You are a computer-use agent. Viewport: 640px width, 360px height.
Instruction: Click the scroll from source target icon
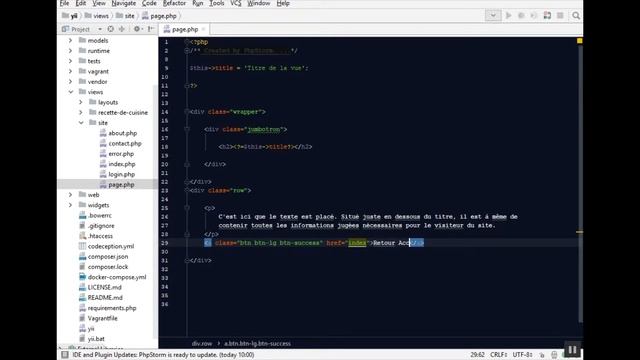pyautogui.click(x=111, y=29)
